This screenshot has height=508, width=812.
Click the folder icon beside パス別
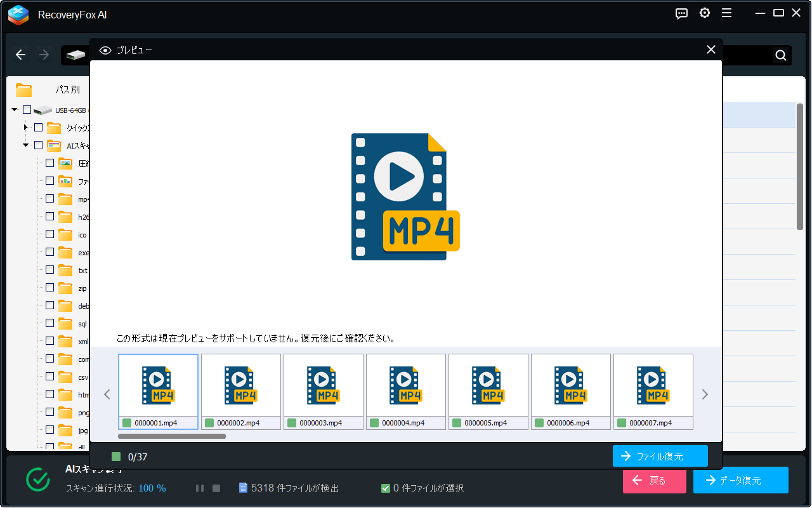pos(24,90)
